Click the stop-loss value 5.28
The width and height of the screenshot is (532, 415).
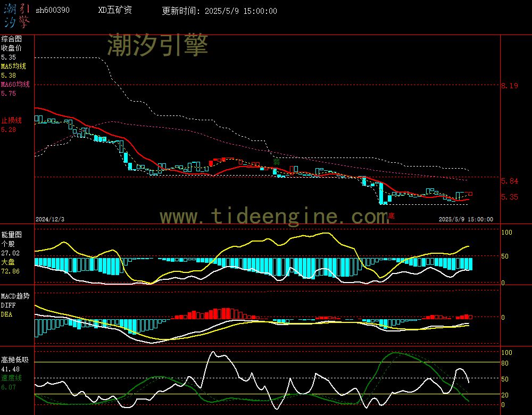(9, 130)
